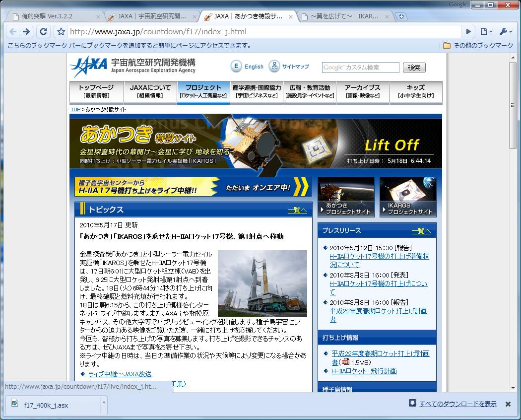Viewport: 521px width, 420px height.
Task: Open the サイトマップ link
Action: [295, 67]
